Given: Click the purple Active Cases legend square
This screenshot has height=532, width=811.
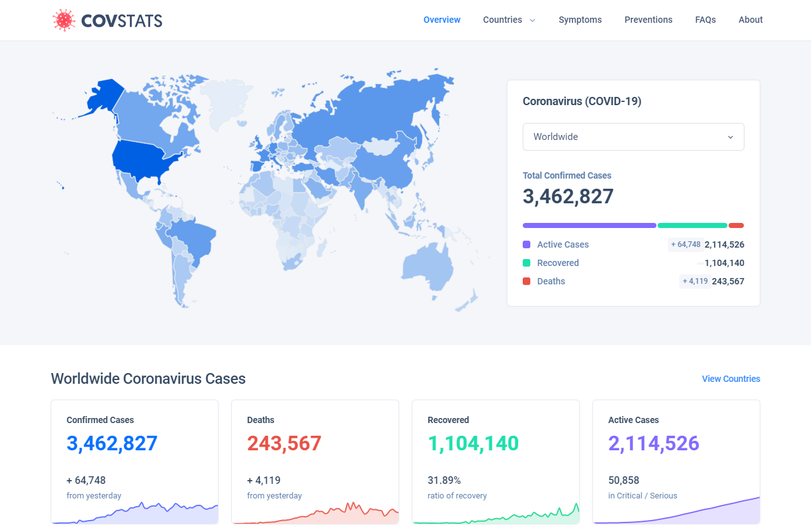Looking at the screenshot, I should pyautogui.click(x=527, y=244).
